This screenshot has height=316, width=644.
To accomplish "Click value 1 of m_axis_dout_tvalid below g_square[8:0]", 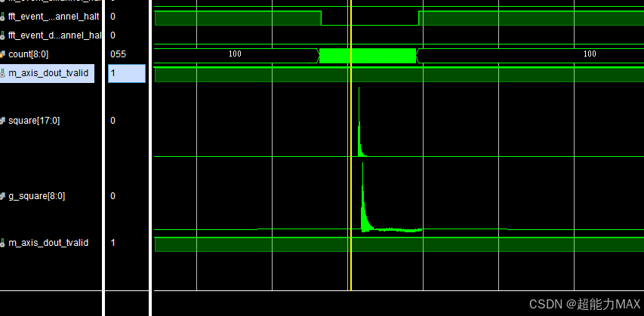I will click(113, 243).
